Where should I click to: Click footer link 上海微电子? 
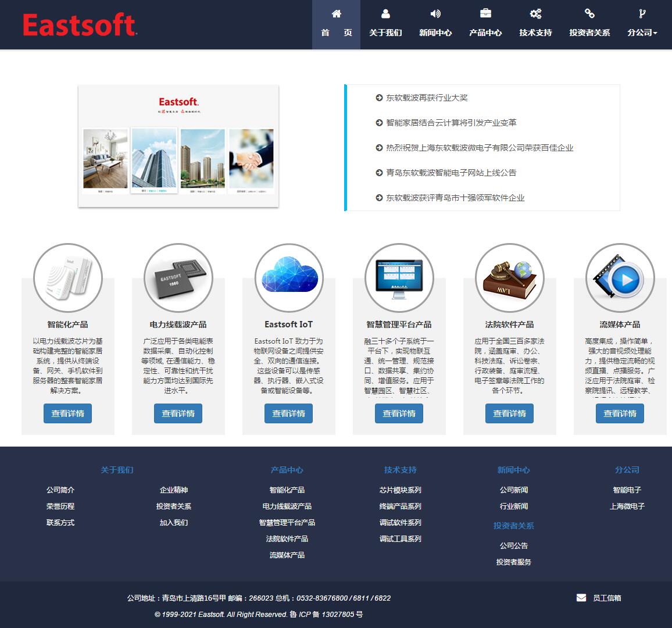tap(627, 506)
